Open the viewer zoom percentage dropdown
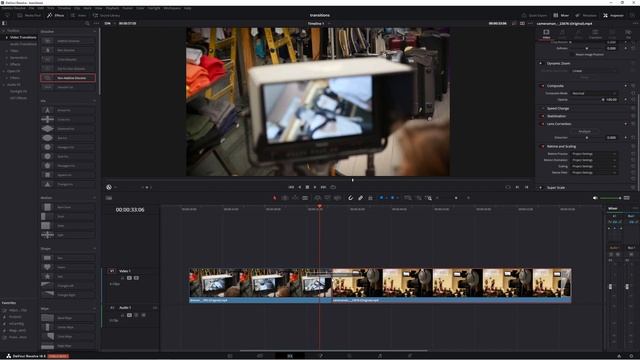 109,23
